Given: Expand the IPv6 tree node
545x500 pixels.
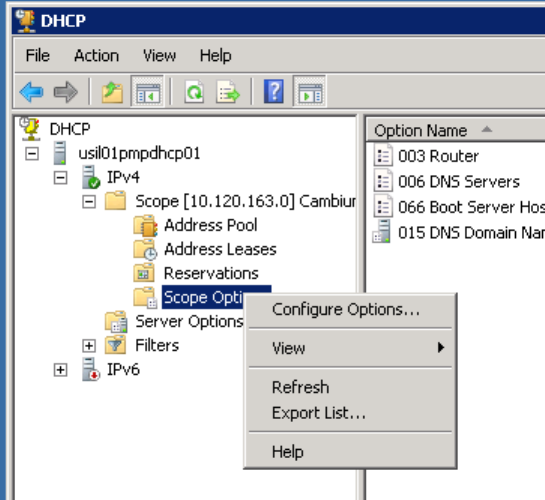Looking at the screenshot, I should click(x=60, y=370).
